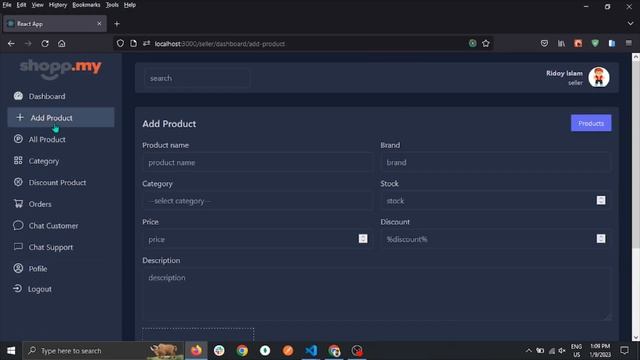Viewport: 640px width, 360px height.
Task: Click the localhost address bar URL
Action: pyautogui.click(x=220, y=44)
